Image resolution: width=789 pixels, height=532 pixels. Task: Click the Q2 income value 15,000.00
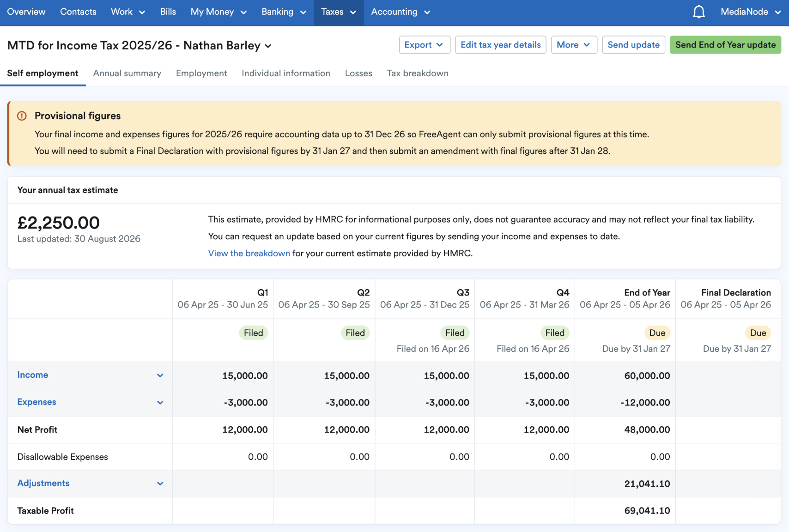tap(346, 376)
